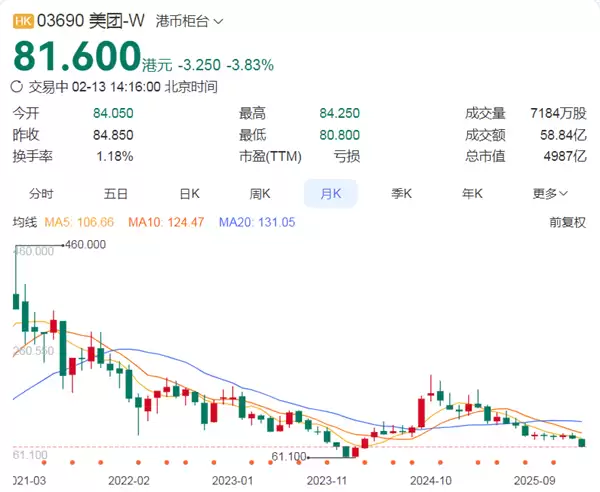Select the highlighted 月K monthly tab
This screenshot has height=492, width=600.
point(331,193)
